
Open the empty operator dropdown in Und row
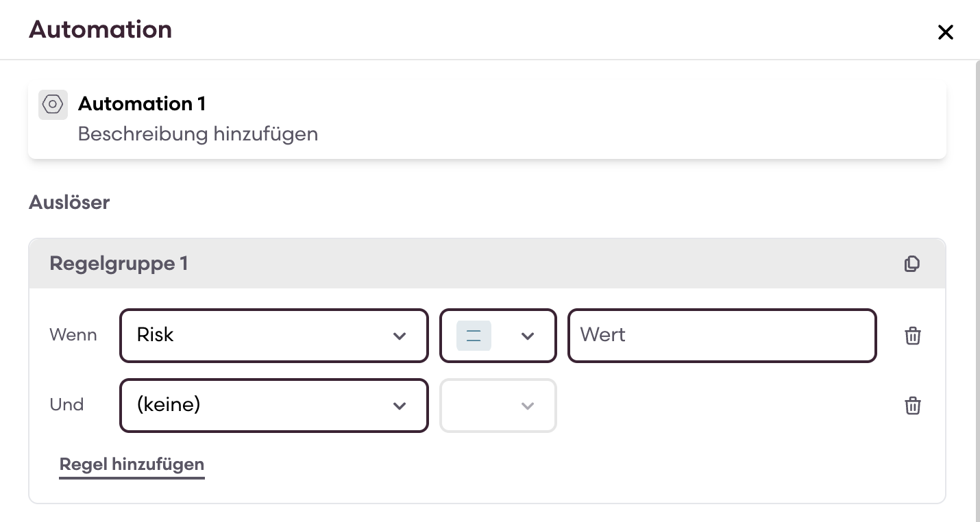coord(498,406)
